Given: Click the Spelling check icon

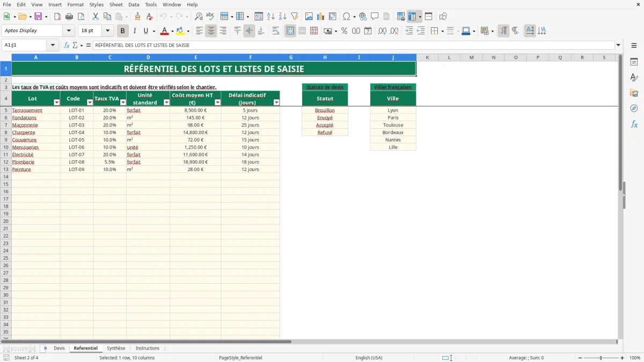Looking at the screenshot, I should pyautogui.click(x=210, y=17).
